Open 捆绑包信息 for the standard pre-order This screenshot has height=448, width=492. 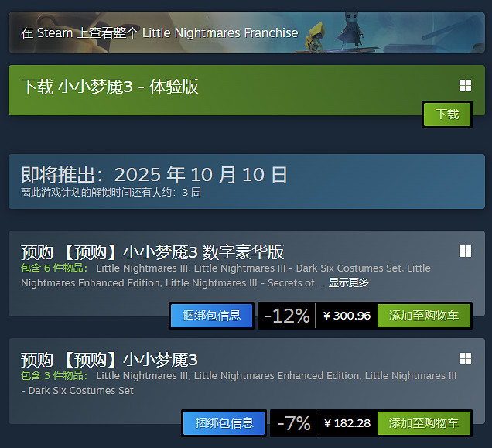pos(224,423)
